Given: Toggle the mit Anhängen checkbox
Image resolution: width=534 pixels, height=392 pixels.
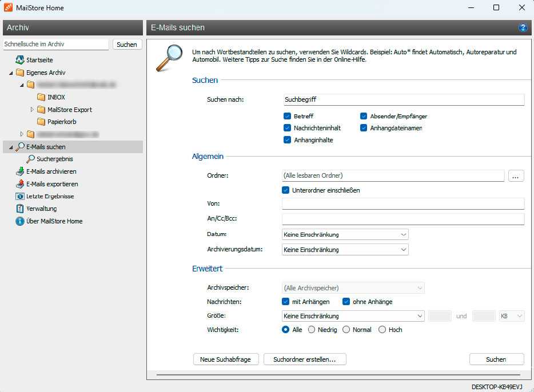Looking at the screenshot, I should click(285, 302).
